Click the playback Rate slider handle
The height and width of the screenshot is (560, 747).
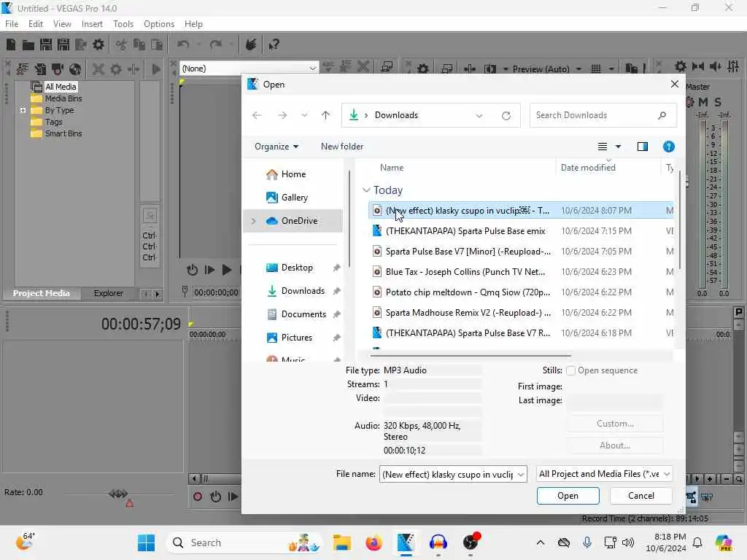(118, 494)
